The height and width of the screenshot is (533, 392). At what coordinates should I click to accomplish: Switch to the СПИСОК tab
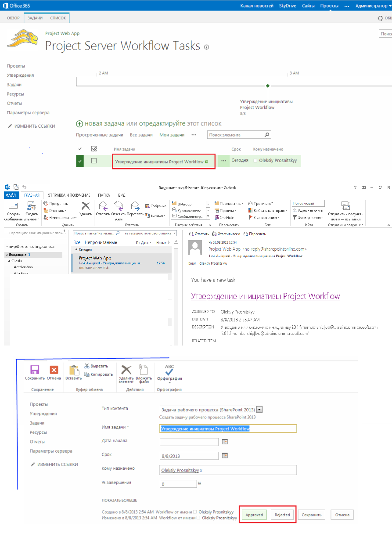point(58,18)
